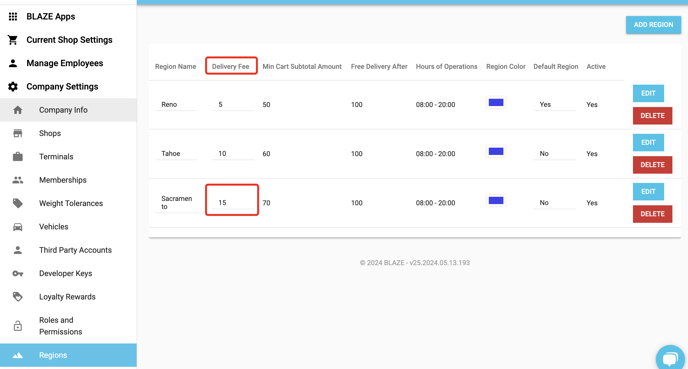688x369 pixels.
Task: Delete the Tahoe region
Action: click(652, 165)
